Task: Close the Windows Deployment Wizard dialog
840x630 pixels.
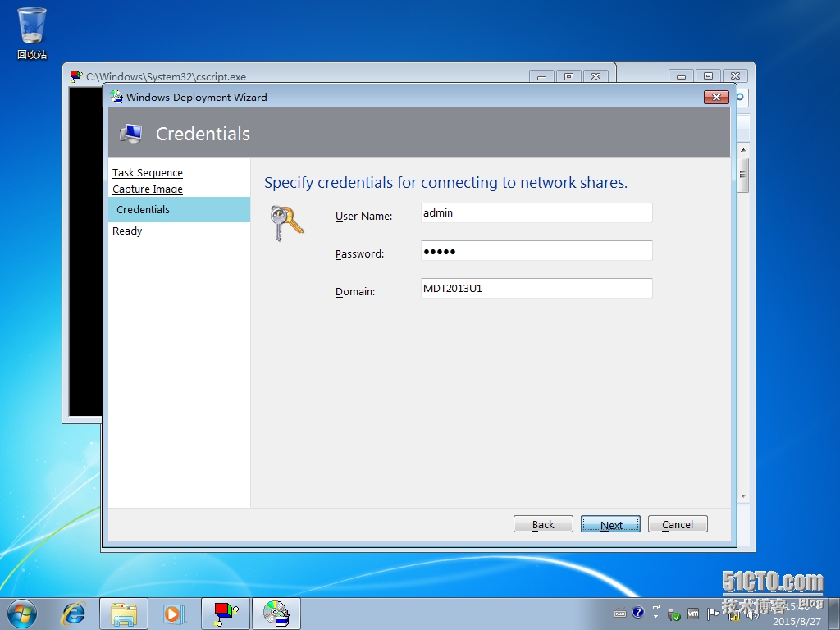Action: tap(716, 97)
